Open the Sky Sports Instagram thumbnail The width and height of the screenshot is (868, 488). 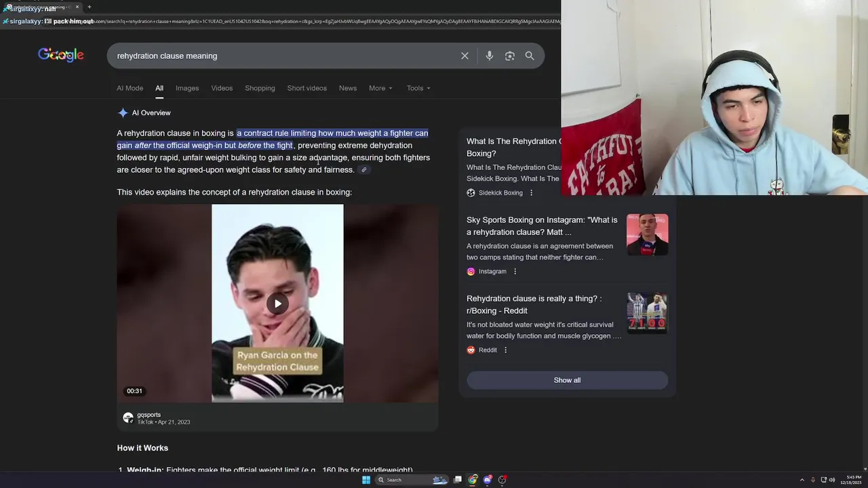click(647, 235)
